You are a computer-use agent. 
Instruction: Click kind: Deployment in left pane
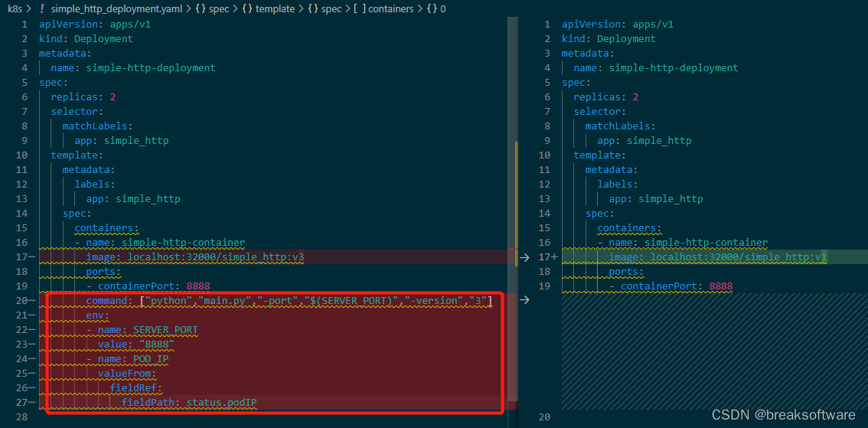click(x=86, y=39)
